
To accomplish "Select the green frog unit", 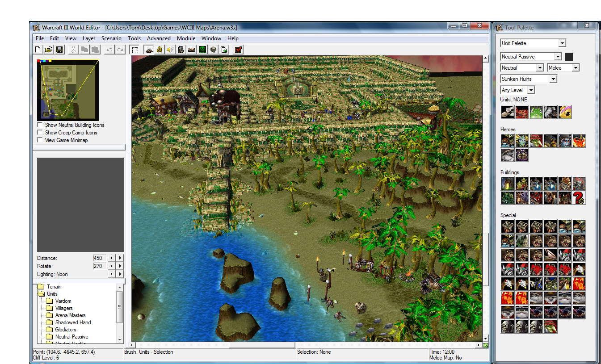I will point(536,112).
